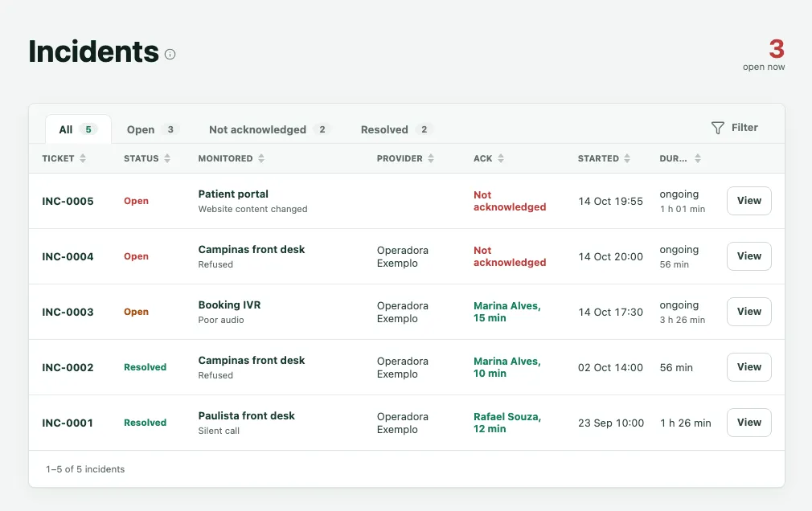
Task: Sort by the STARTED column arrows
Action: [627, 158]
